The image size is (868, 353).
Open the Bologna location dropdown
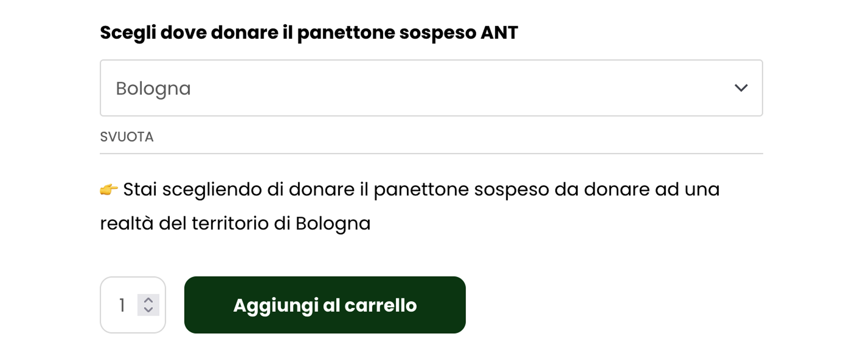click(431, 88)
